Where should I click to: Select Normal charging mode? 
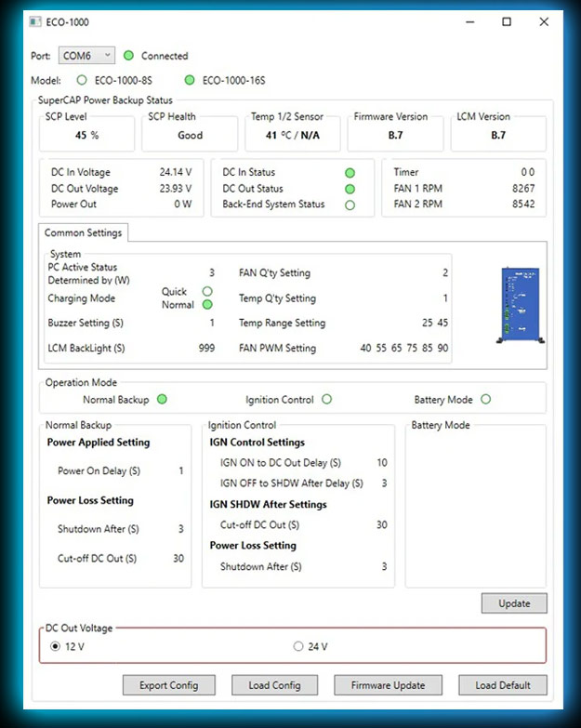pos(207,305)
